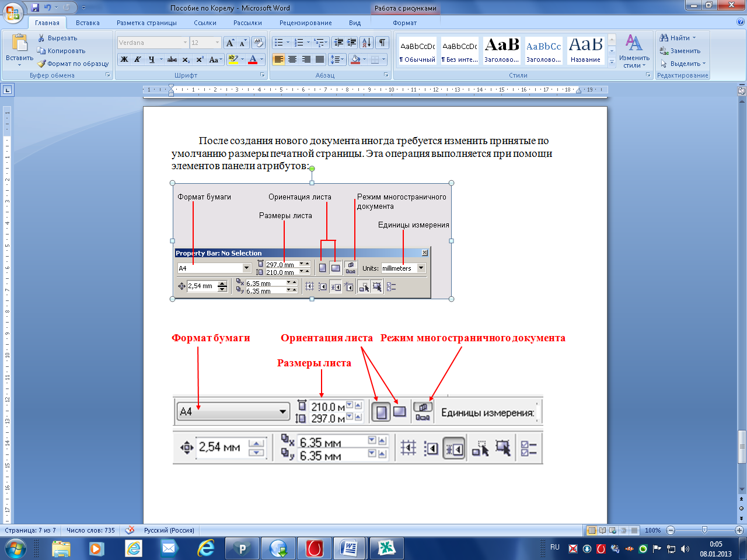The image size is (747, 560).
Task: Toggle superscript formatting
Action: (x=200, y=60)
